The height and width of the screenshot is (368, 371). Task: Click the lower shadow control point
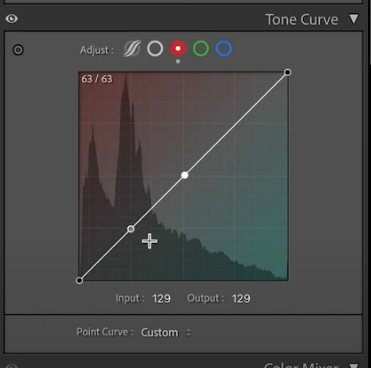[131, 229]
